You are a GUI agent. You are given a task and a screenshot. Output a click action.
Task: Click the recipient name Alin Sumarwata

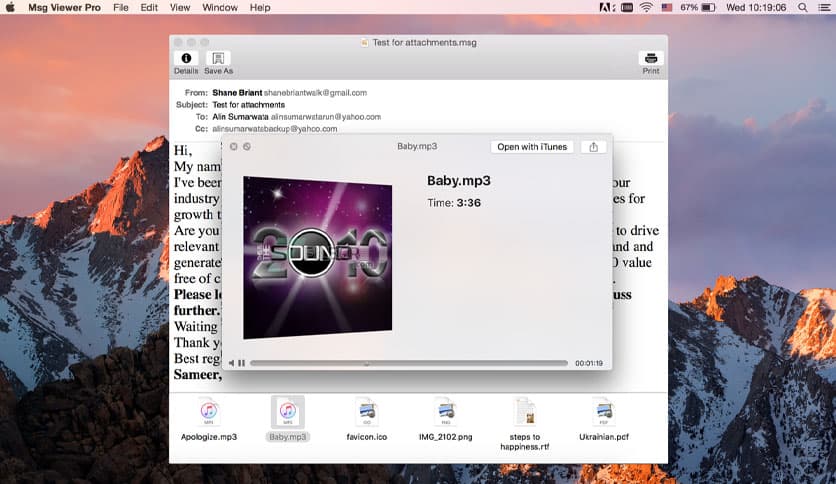(240, 117)
